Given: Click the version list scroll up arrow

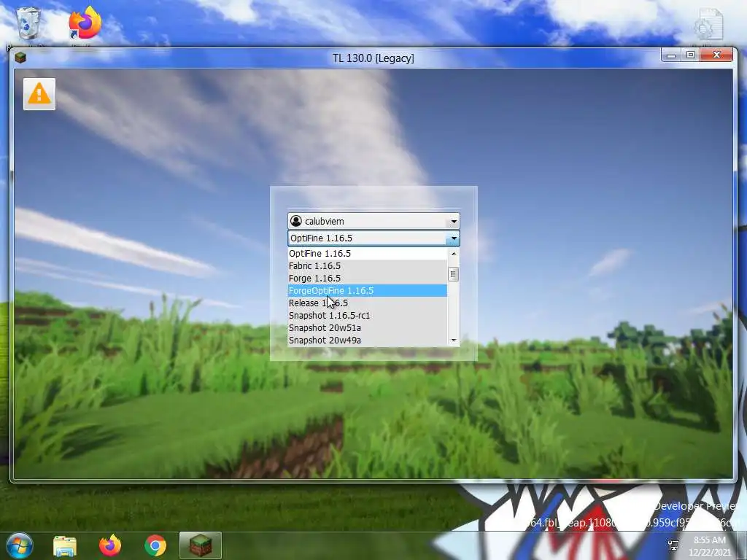Looking at the screenshot, I should [454, 254].
